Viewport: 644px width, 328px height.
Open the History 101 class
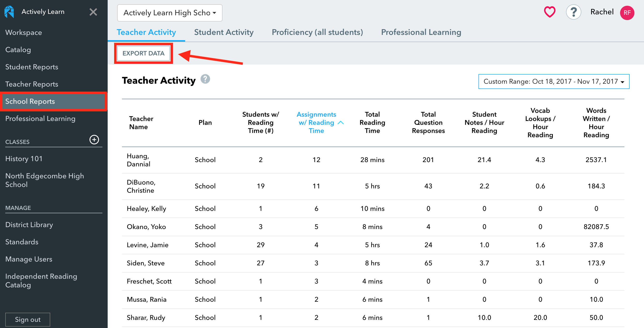click(x=24, y=159)
